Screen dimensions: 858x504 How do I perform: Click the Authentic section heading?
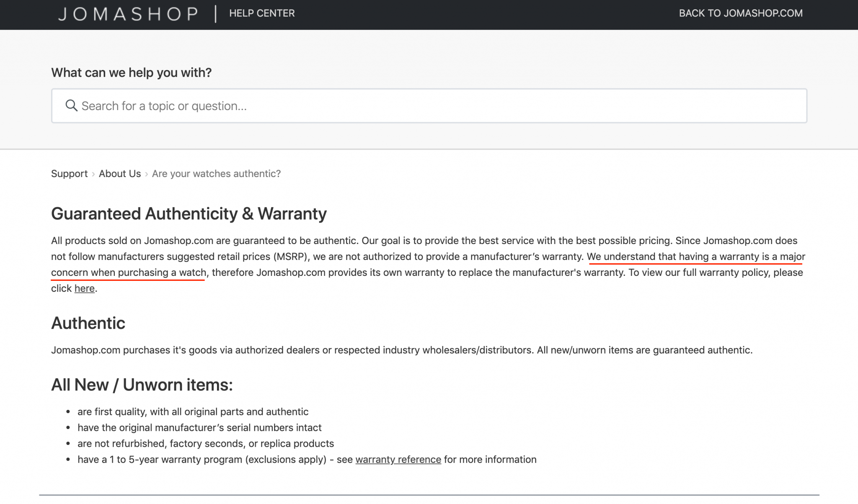coord(88,323)
